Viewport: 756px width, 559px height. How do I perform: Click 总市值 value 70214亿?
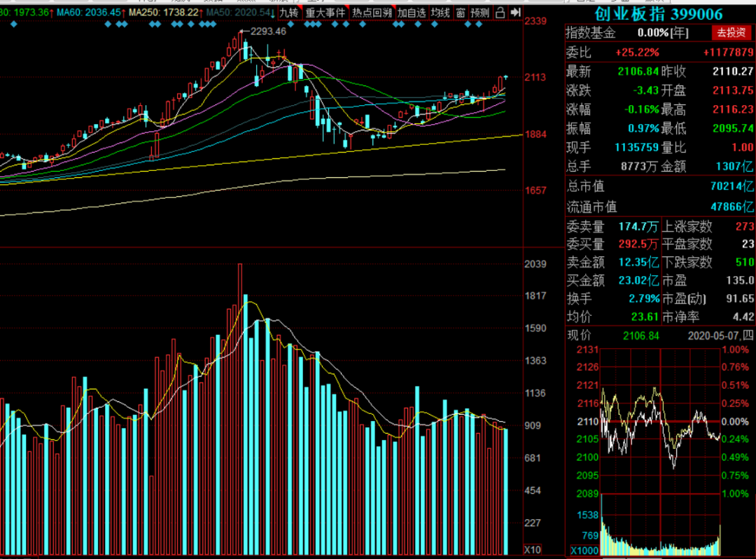click(732, 186)
